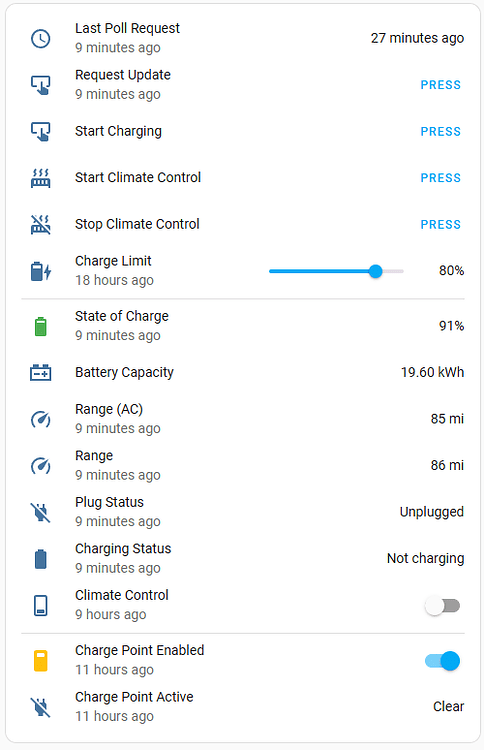Click the Range (AC) gauge icon
Viewport: 484px width, 750px height.
(41, 419)
